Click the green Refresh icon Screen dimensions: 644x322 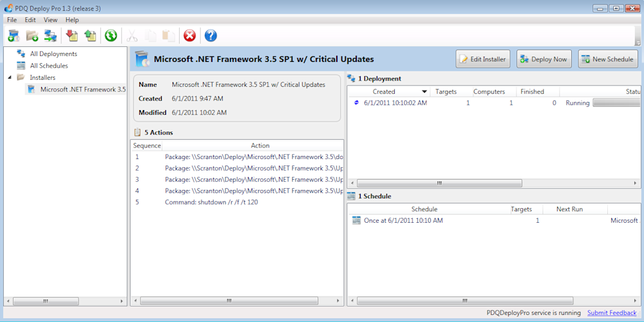tap(111, 35)
